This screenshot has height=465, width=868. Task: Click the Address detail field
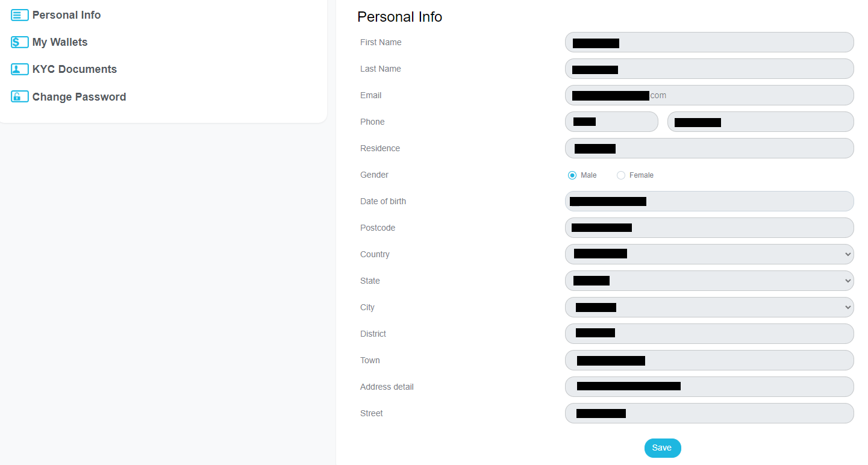pyautogui.click(x=710, y=387)
